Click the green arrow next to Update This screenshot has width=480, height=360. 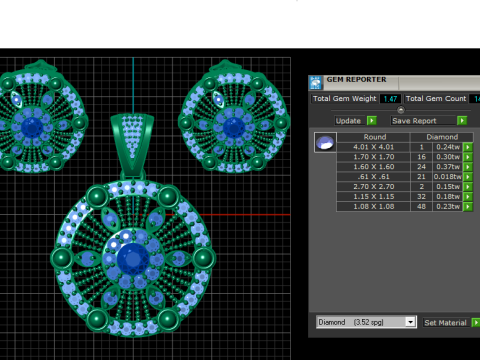pos(372,121)
